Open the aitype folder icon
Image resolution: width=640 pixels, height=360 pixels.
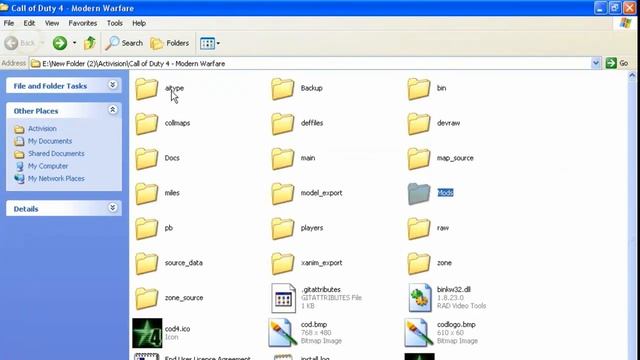[x=147, y=89]
